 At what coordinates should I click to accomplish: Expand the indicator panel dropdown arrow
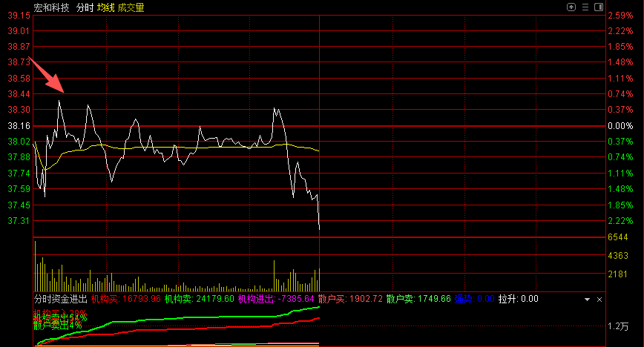click(x=587, y=300)
